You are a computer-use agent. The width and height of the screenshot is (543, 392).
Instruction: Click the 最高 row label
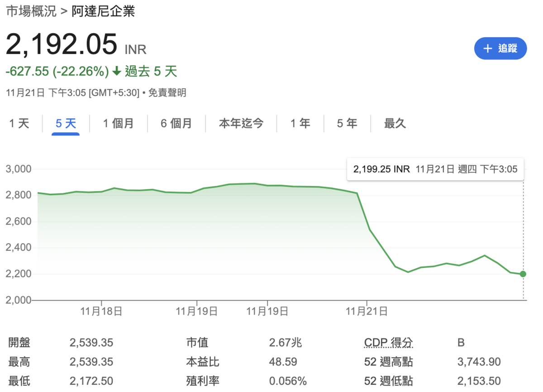click(19, 362)
